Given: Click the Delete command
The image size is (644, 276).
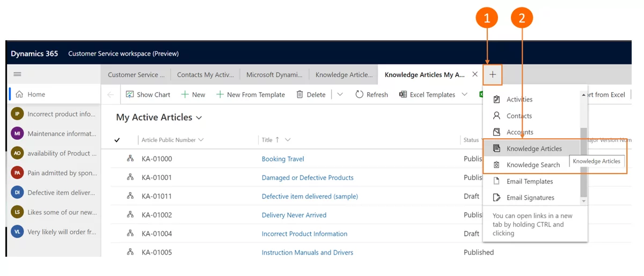Looking at the screenshot, I should [x=311, y=94].
